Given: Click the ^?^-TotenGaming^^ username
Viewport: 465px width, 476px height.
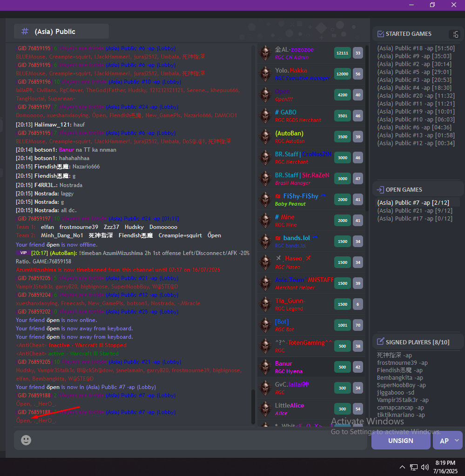Looking at the screenshot, I should click(x=304, y=343).
